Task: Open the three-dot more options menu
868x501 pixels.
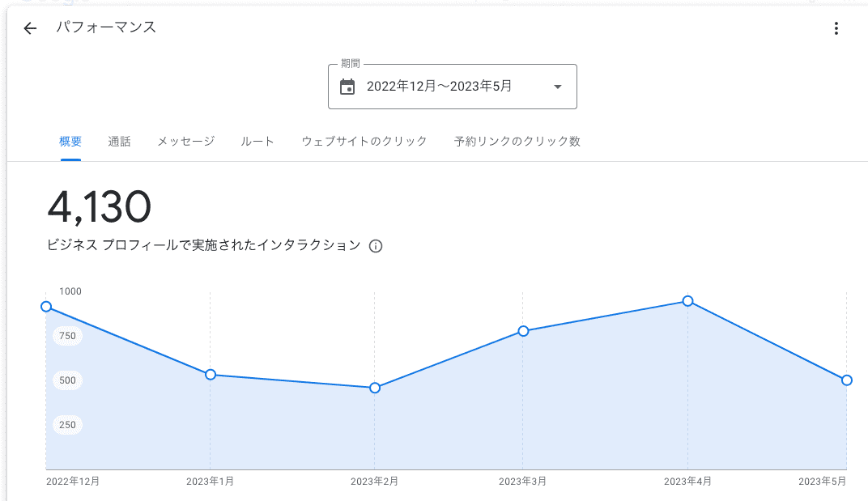Action: (x=836, y=29)
